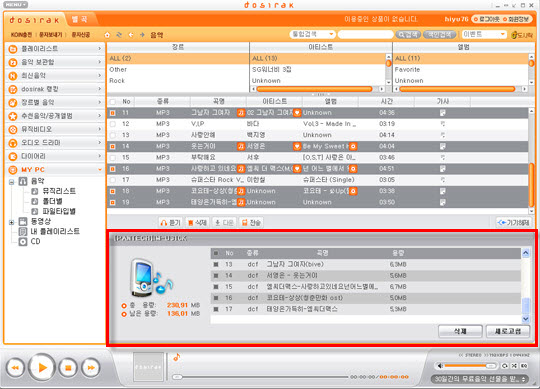This screenshot has height=389, width=540.
Task: Toggle the shuffle icon in player
Action: pos(514,366)
